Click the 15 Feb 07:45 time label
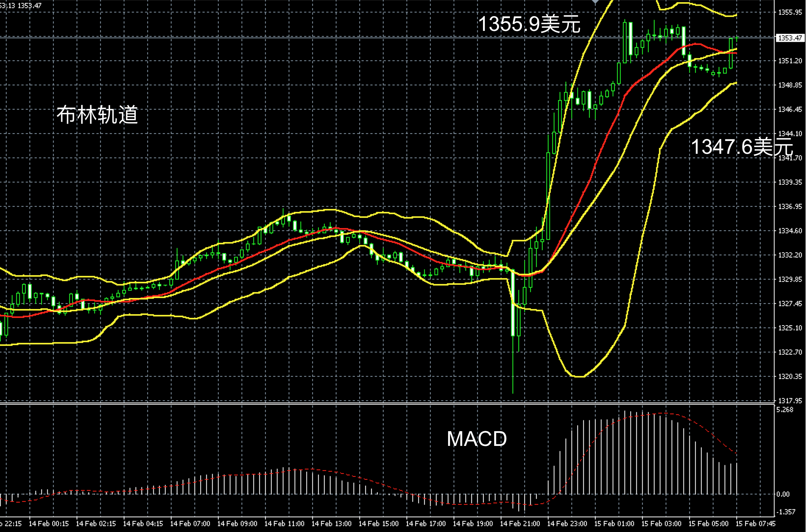The width and height of the screenshot is (807, 532). click(755, 524)
